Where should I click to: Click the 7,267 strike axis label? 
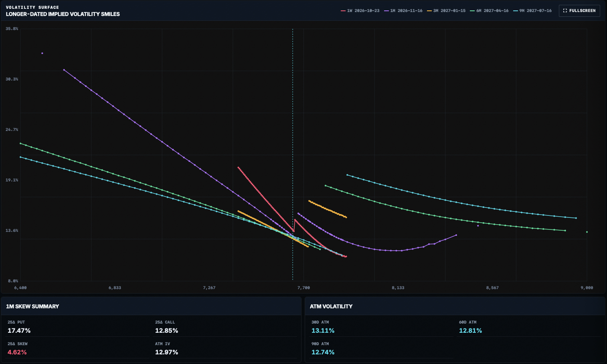[x=209, y=288]
